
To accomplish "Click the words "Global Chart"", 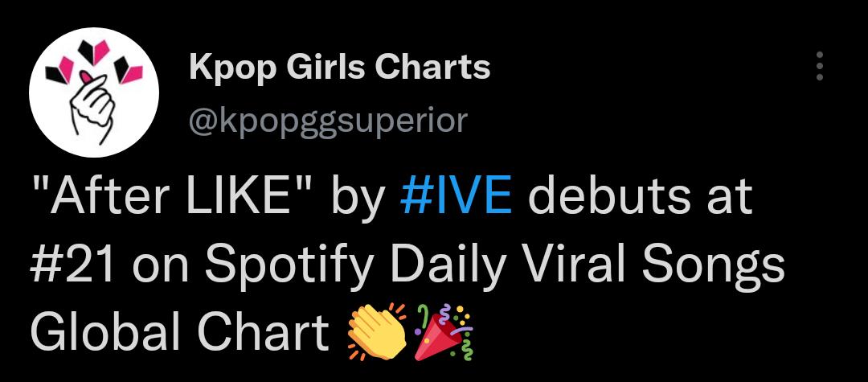I will [x=178, y=331].
